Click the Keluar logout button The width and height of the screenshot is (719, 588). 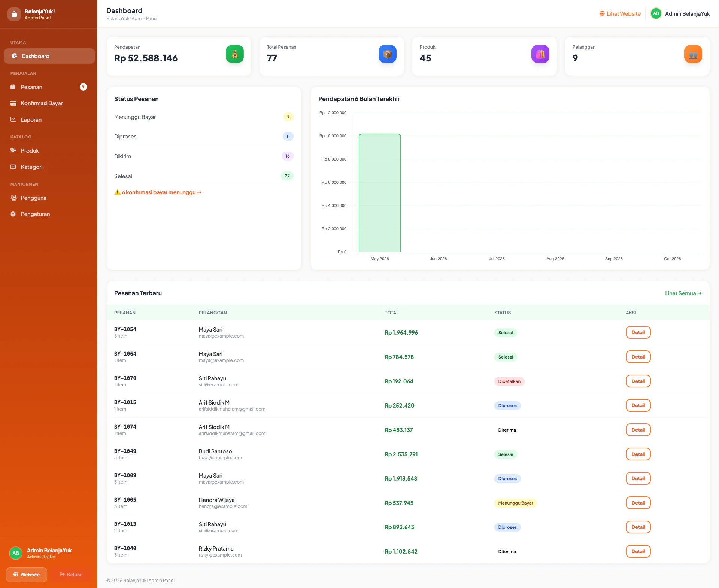(x=71, y=575)
